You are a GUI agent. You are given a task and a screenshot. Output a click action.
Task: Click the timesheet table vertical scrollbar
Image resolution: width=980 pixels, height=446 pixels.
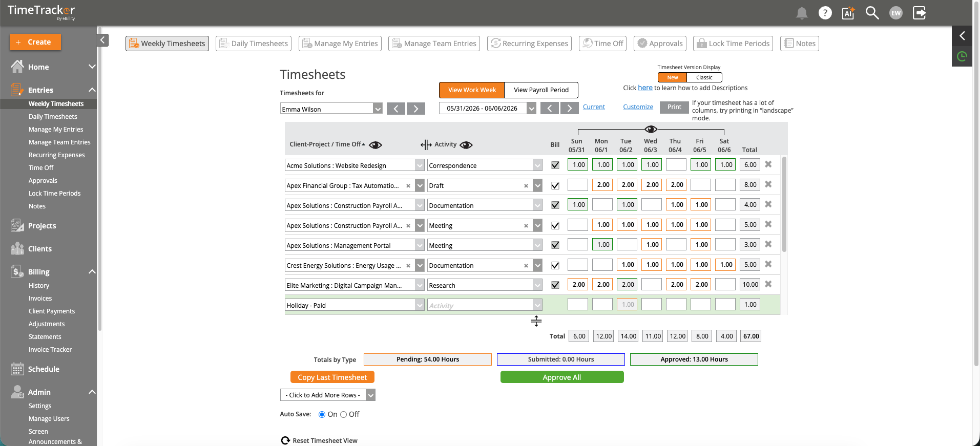point(784,205)
